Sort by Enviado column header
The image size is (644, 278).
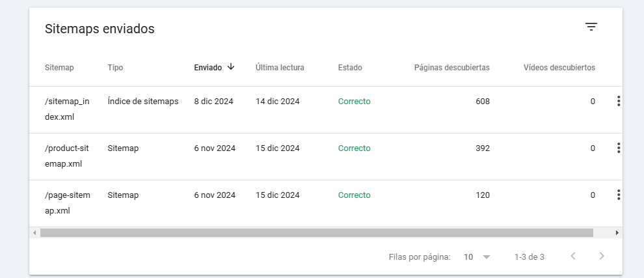[208, 68]
